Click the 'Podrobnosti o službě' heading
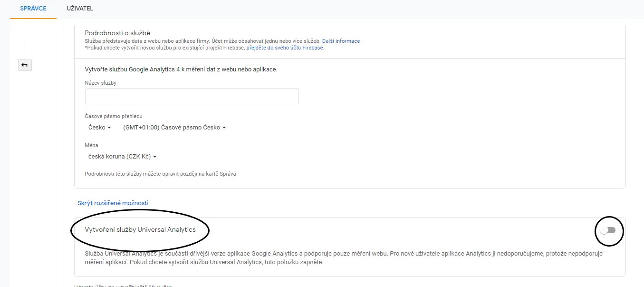The width and height of the screenshot is (644, 287). (117, 33)
